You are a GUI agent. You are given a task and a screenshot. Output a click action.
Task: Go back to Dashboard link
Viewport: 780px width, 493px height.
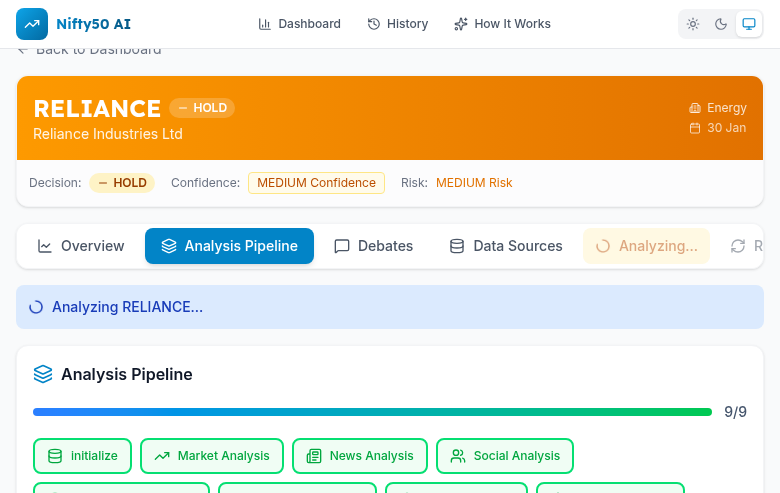pos(90,50)
